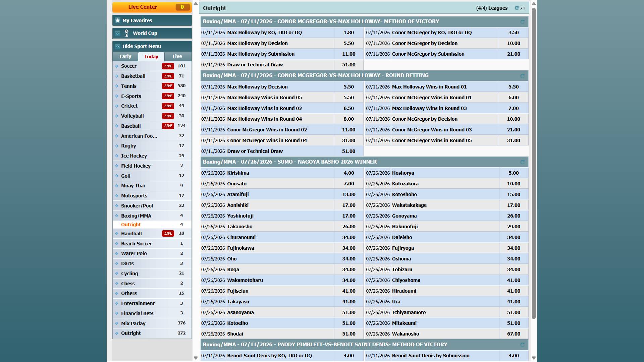Image resolution: width=644 pixels, height=362 pixels.
Task: Bet 4.00 on Kirishima sumo winner
Action: tap(348, 173)
